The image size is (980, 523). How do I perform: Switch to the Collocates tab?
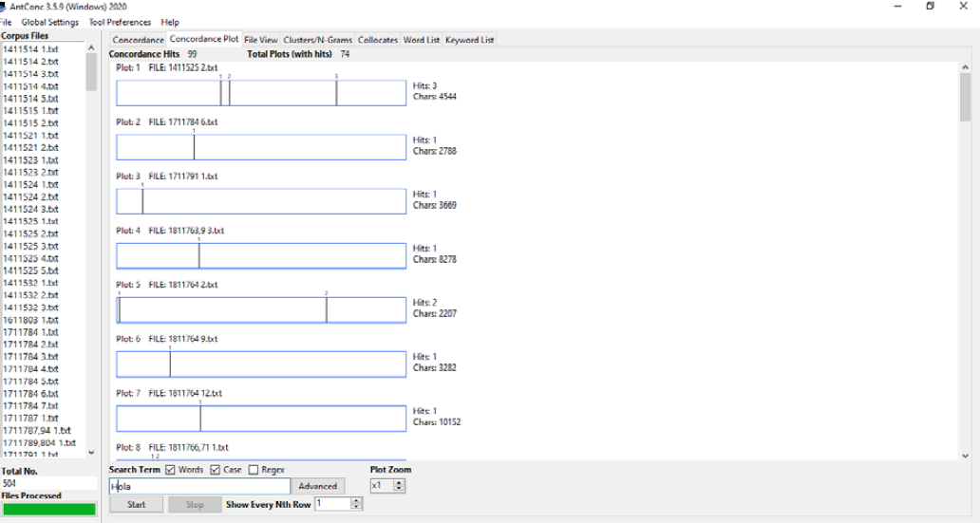(377, 40)
